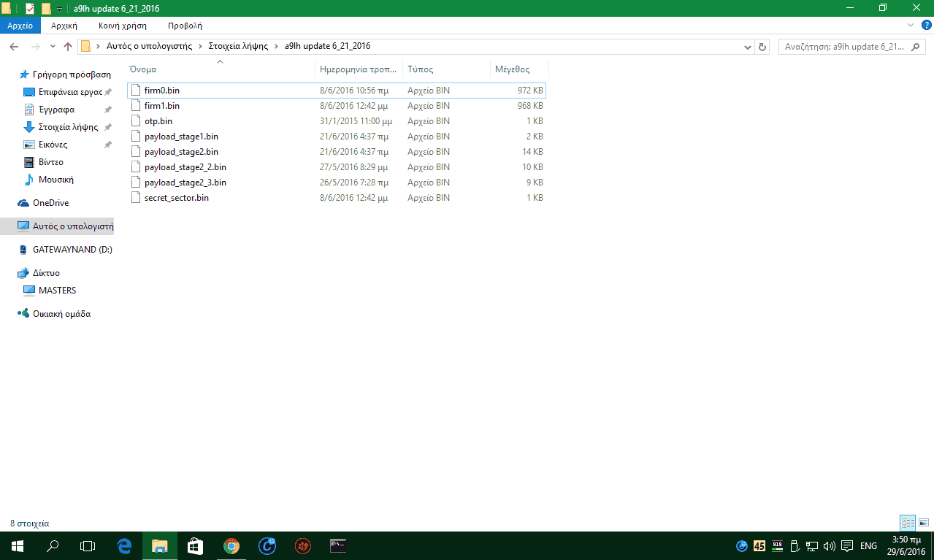934x560 pixels.
Task: Select payload_stage2.bin file
Action: pos(336,152)
